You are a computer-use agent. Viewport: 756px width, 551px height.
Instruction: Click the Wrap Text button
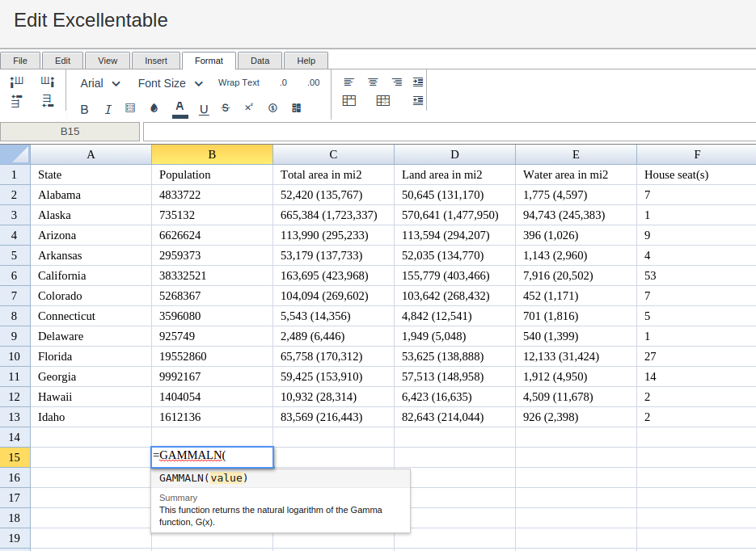(239, 82)
